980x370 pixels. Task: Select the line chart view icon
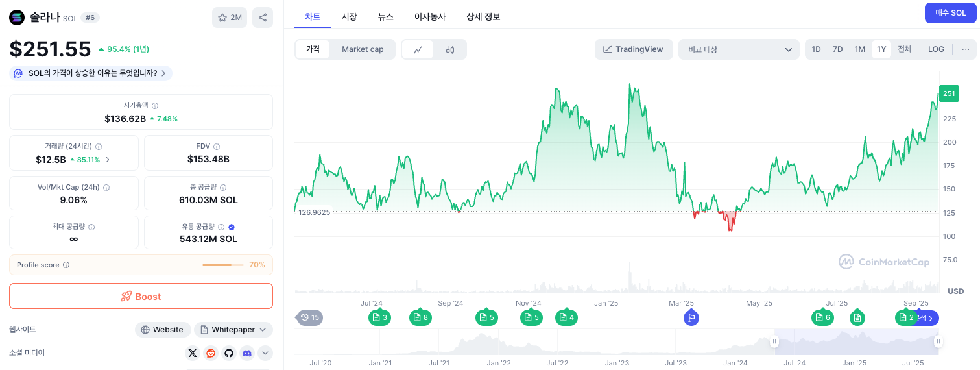[x=418, y=49]
